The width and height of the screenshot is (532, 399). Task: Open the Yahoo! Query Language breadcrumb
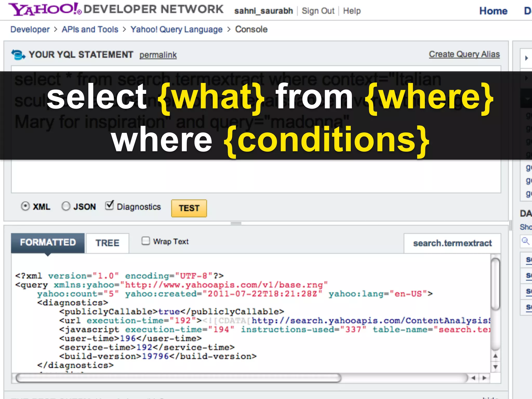click(x=176, y=29)
